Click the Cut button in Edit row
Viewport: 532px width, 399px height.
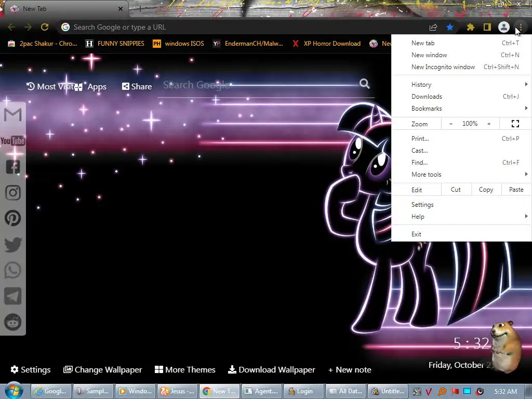point(456,190)
